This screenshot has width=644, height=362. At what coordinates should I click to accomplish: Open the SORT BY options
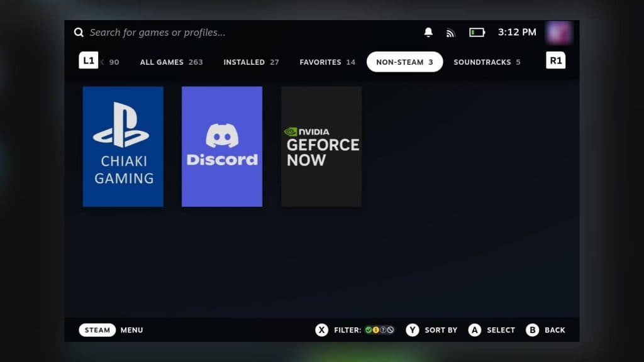coord(441,330)
